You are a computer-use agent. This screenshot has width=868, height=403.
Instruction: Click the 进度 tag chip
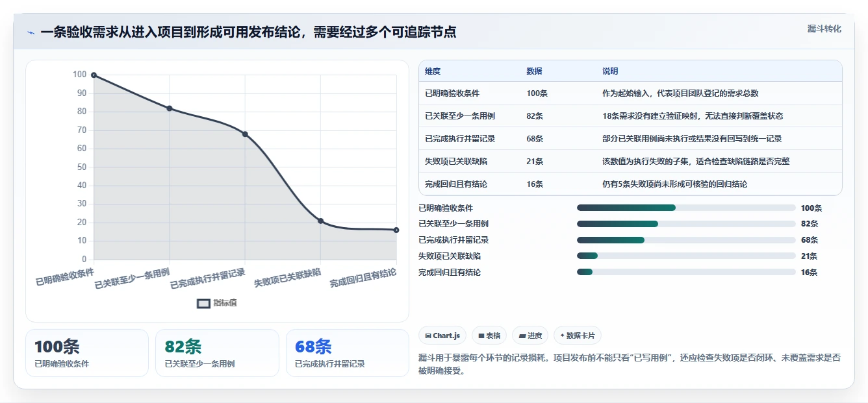pos(530,336)
